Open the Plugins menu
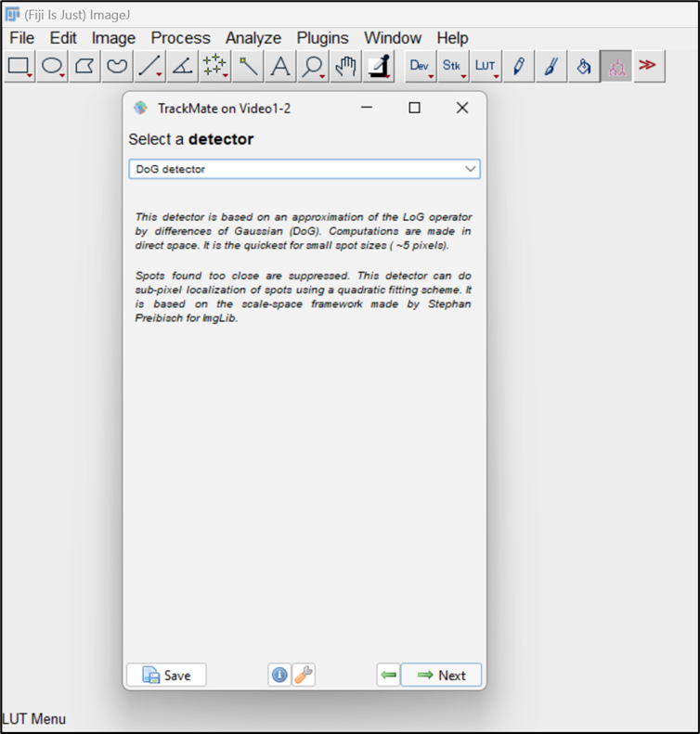Screen dimensions: 700x734 tap(322, 38)
